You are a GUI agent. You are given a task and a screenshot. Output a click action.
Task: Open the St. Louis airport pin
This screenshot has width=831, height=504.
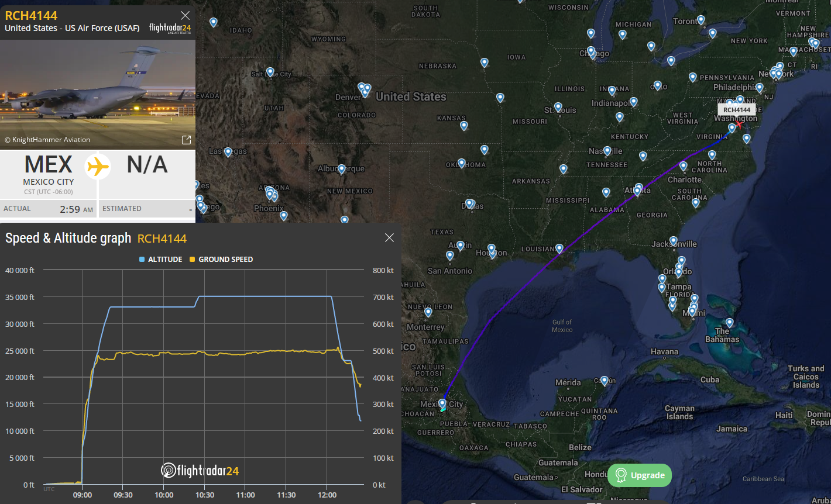558,107
